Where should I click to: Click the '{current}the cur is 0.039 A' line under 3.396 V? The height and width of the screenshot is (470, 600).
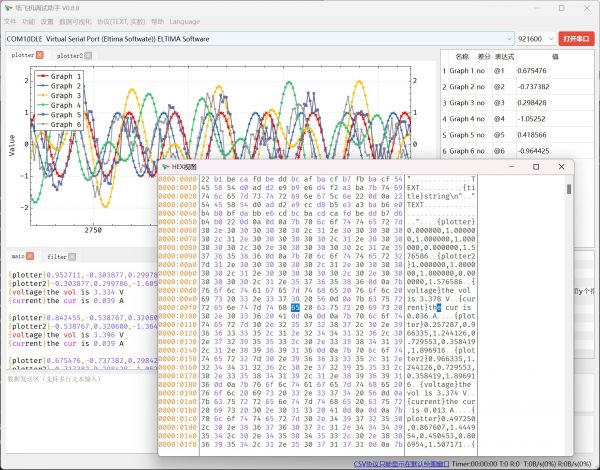tap(66, 343)
